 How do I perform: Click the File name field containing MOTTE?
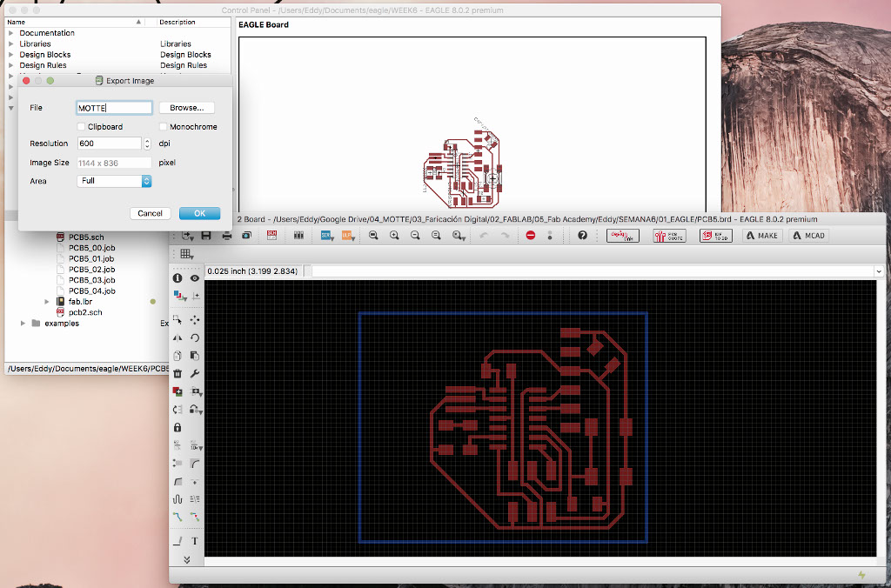[114, 108]
